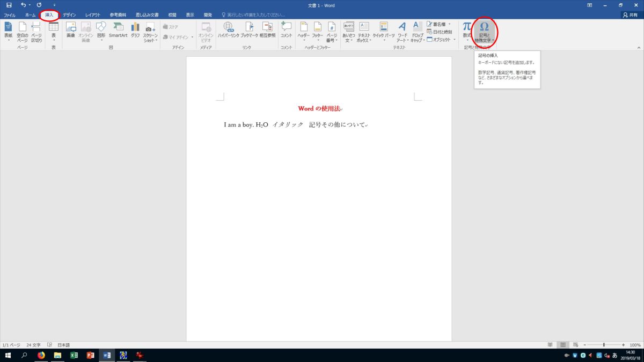Image resolution: width=644 pixels, height=362 pixels.
Task: Insert an equation (数式)
Action: tap(467, 32)
